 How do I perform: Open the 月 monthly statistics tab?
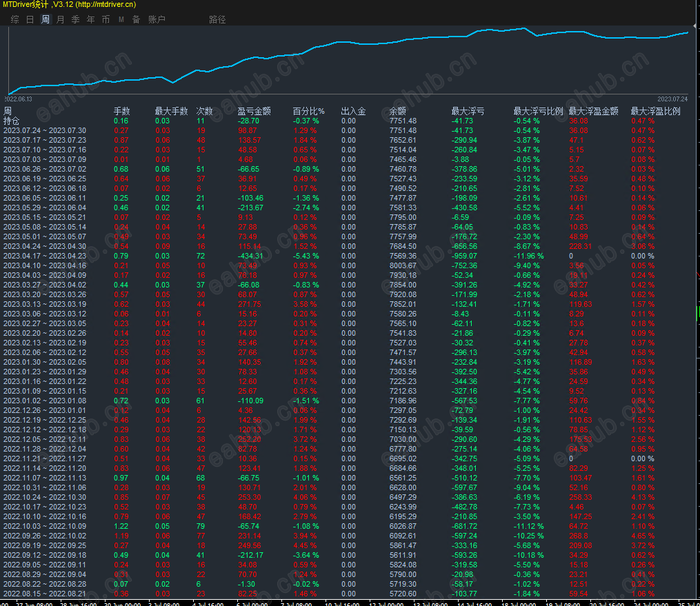coord(61,19)
